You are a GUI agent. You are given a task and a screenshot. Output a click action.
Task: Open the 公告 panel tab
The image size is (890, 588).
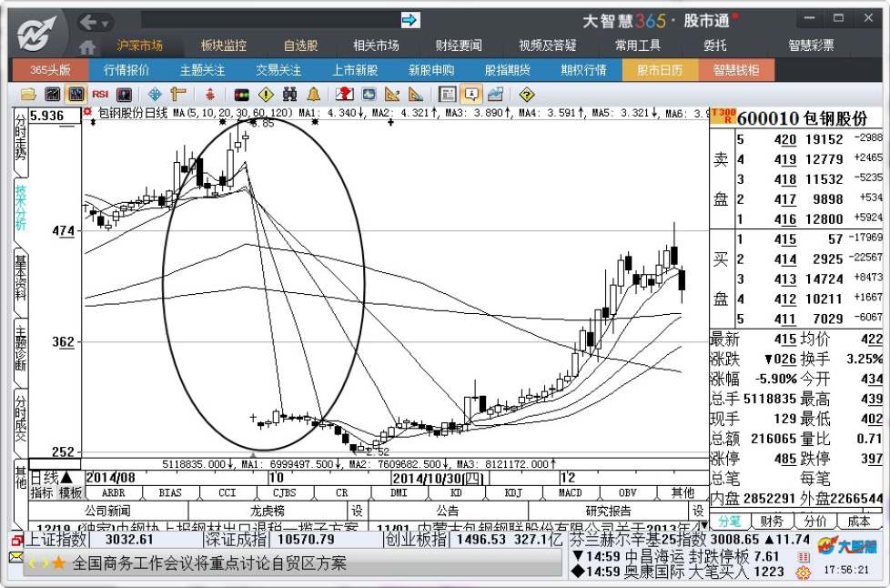[448, 511]
